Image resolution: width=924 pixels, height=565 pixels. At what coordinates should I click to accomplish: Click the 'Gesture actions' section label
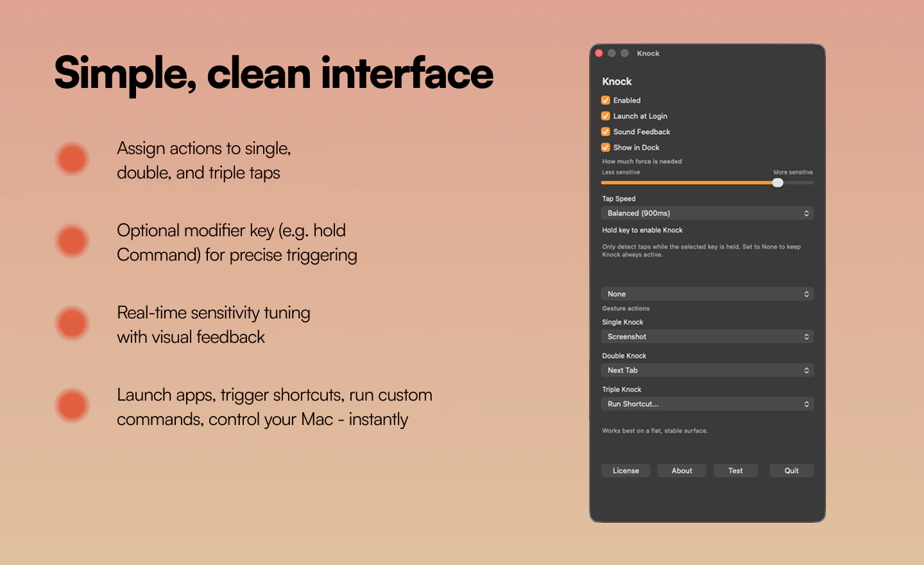(626, 308)
